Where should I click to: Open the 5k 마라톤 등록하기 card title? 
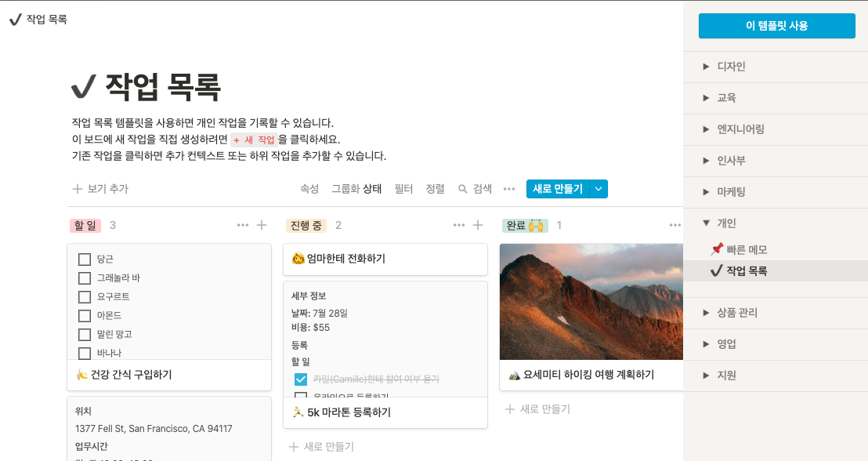click(349, 412)
